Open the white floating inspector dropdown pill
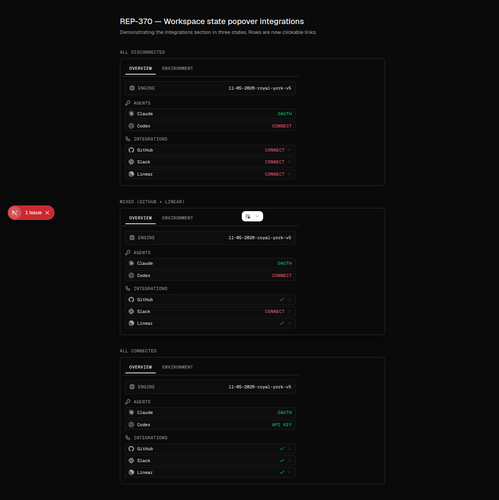 (x=252, y=216)
